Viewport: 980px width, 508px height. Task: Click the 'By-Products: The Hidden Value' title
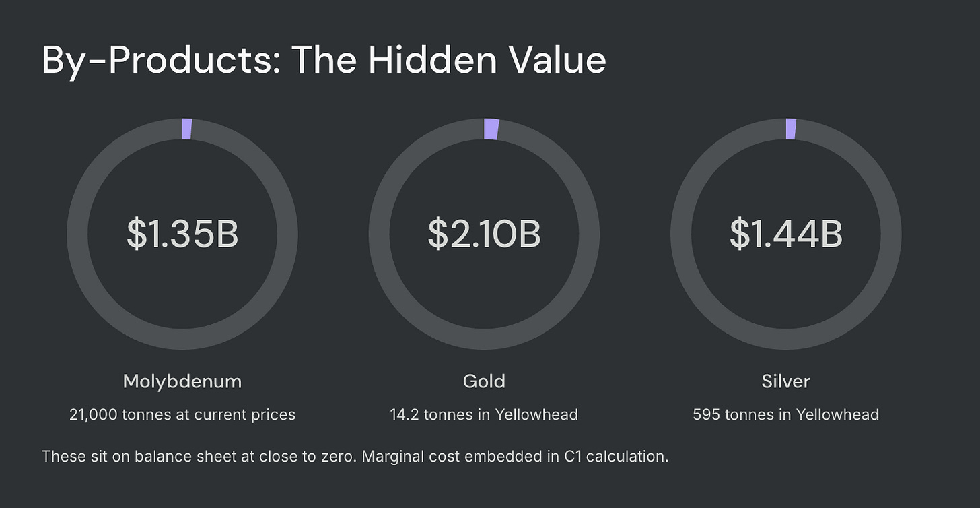324,60
